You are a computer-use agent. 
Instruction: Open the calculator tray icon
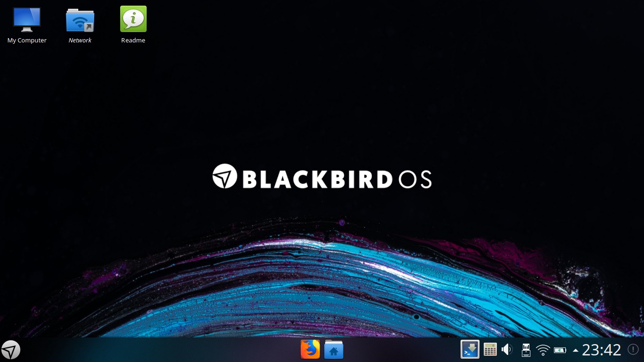pyautogui.click(x=490, y=350)
